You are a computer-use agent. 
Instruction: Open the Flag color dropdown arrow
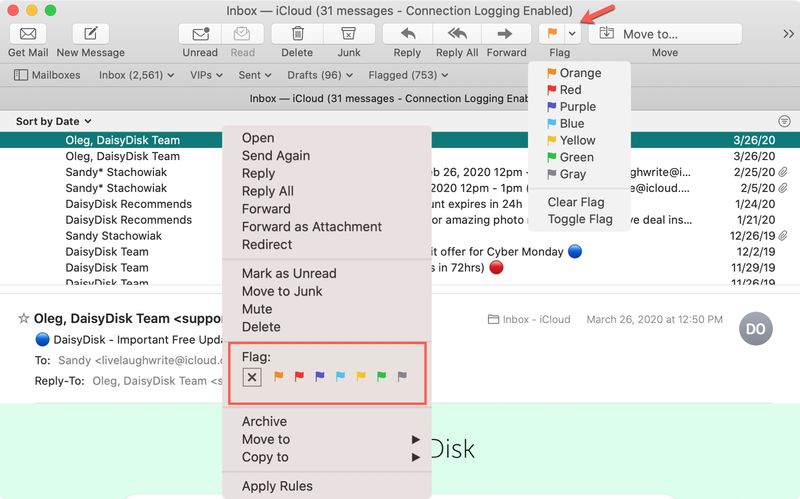(x=572, y=34)
